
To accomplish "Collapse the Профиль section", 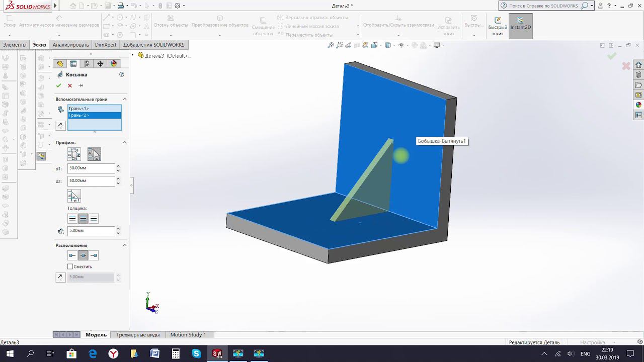I will [124, 143].
